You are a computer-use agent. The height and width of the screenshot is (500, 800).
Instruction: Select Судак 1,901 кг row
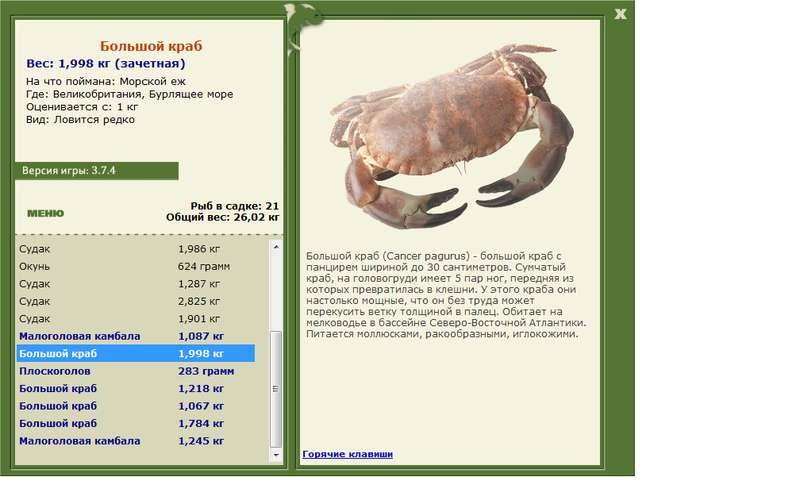point(136,318)
